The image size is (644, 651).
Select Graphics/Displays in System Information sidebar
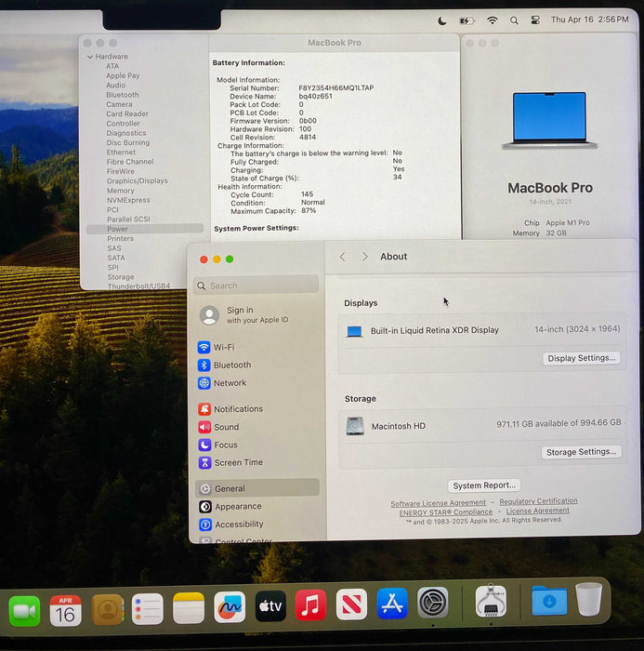coord(137,181)
